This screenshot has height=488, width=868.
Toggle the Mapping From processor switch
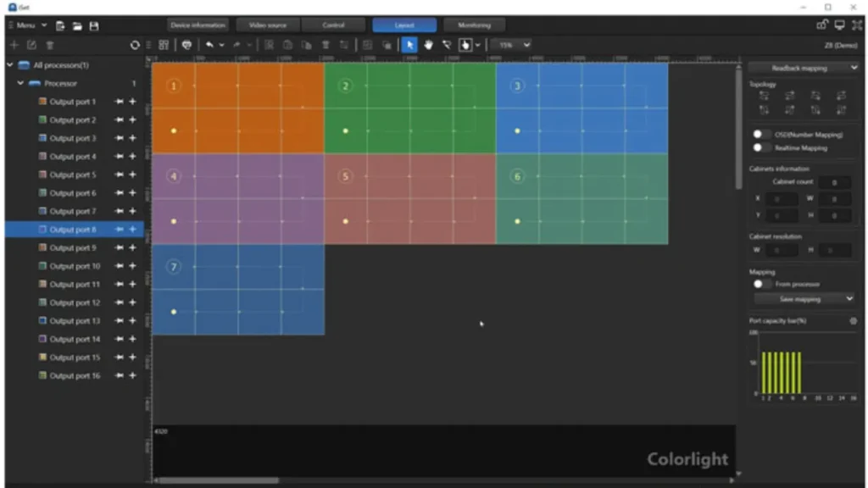(762, 284)
